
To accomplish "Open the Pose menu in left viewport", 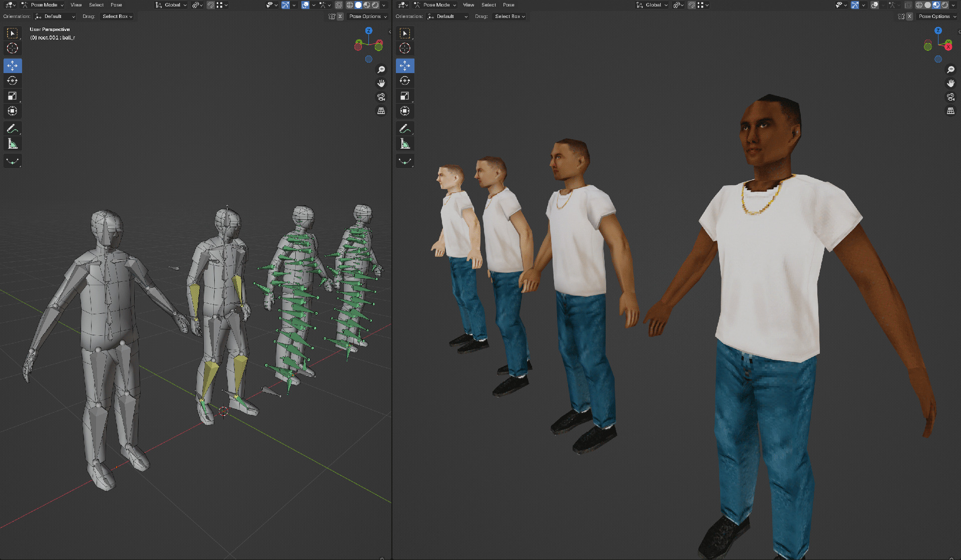I will tap(116, 5).
